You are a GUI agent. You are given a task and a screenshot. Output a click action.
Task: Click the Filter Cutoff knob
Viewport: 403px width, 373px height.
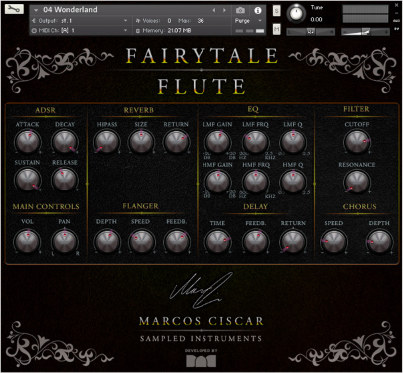point(357,141)
